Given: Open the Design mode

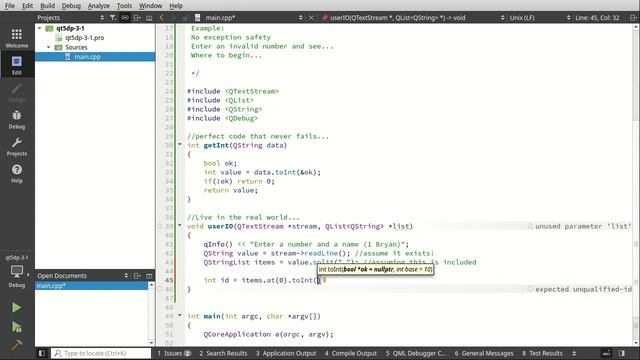Looking at the screenshot, I should pos(17,93).
